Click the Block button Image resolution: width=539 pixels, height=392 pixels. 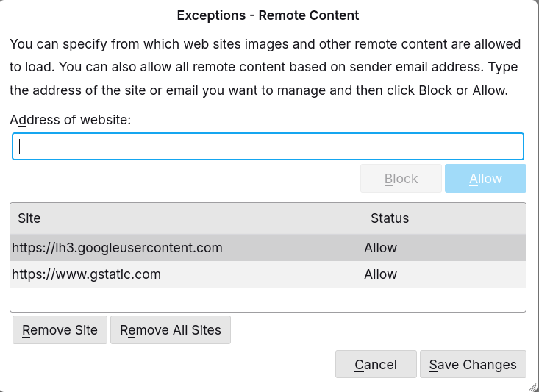pyautogui.click(x=401, y=179)
